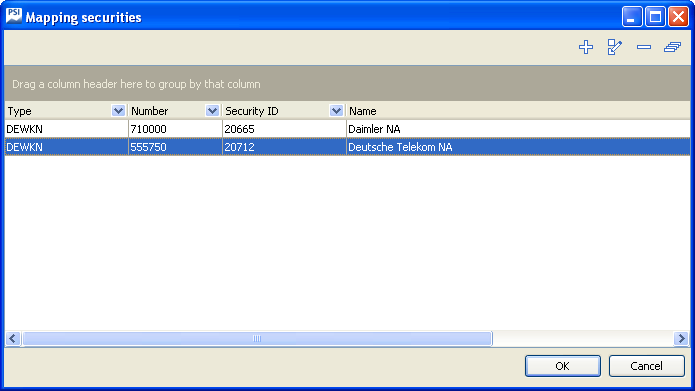Click the PSI application icon in title bar
Image resolution: width=695 pixels, height=391 pixels.
point(14,16)
